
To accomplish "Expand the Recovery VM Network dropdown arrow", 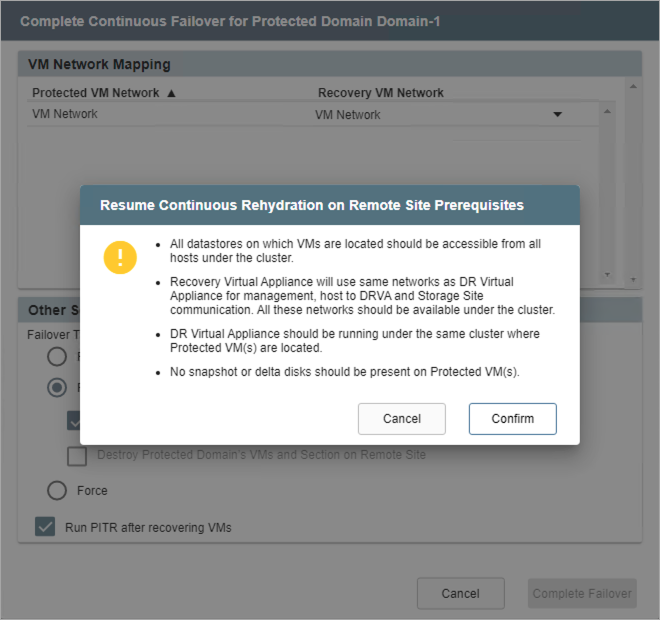I will (x=558, y=114).
